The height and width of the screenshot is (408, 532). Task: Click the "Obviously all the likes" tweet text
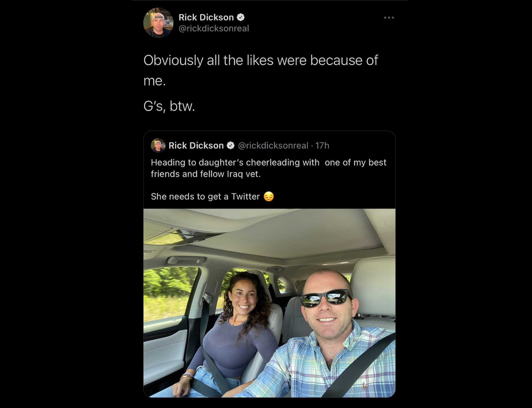[260, 60]
